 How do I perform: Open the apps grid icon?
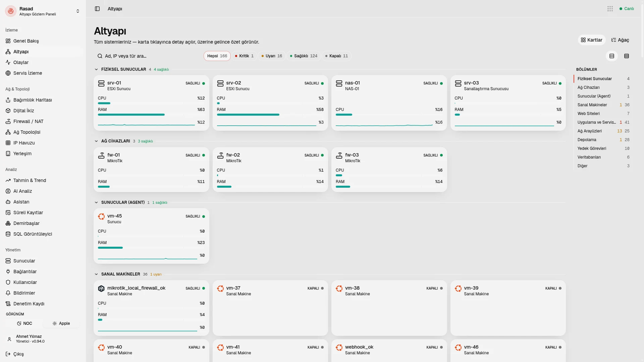coord(610,9)
